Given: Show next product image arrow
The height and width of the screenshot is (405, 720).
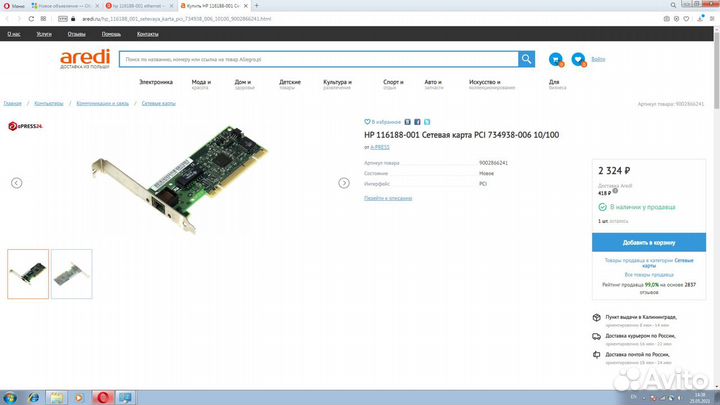Looking at the screenshot, I should click(x=344, y=183).
